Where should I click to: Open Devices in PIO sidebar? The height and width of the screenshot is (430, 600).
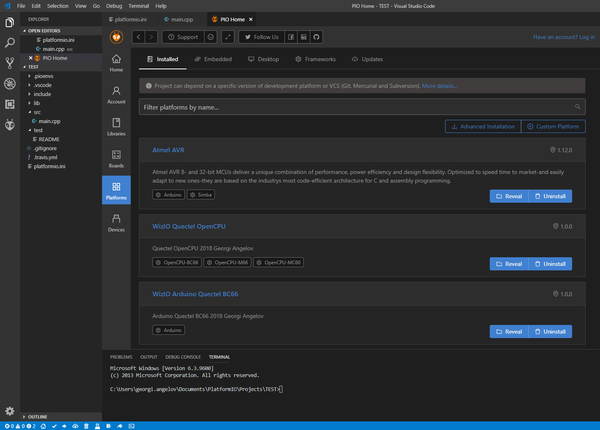(116, 223)
